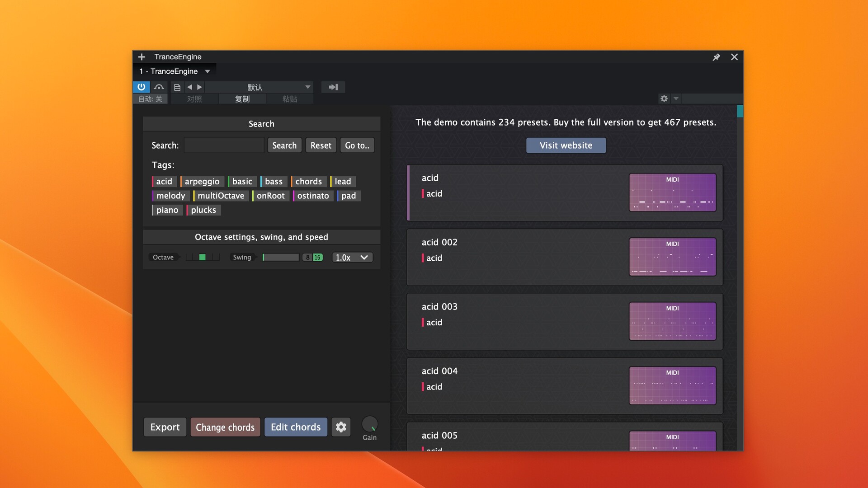Open the preset file page icon

point(177,87)
